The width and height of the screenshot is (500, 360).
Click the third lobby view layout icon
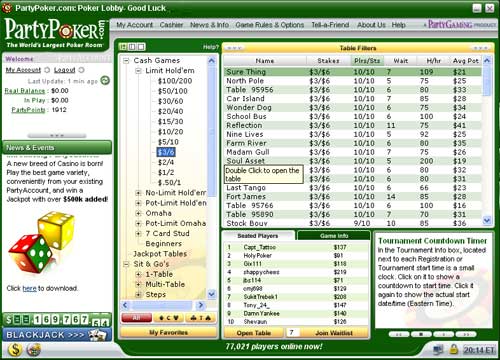pyautogui.click(x=141, y=47)
